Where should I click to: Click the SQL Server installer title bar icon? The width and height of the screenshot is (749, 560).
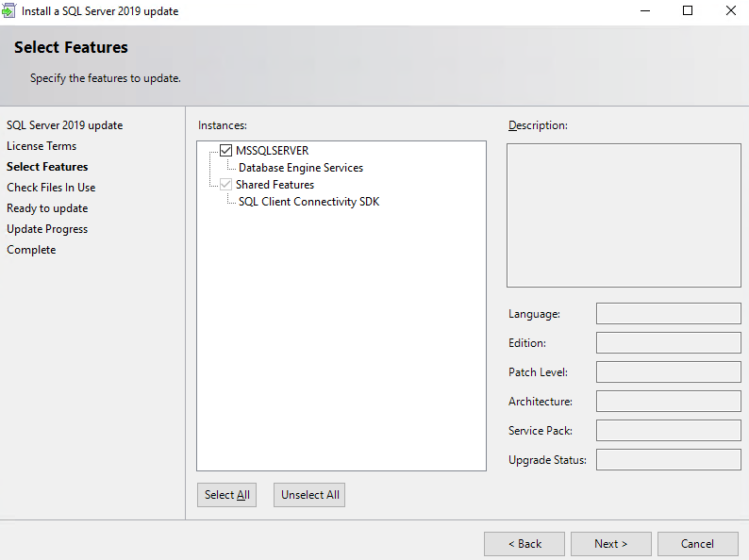click(8, 10)
